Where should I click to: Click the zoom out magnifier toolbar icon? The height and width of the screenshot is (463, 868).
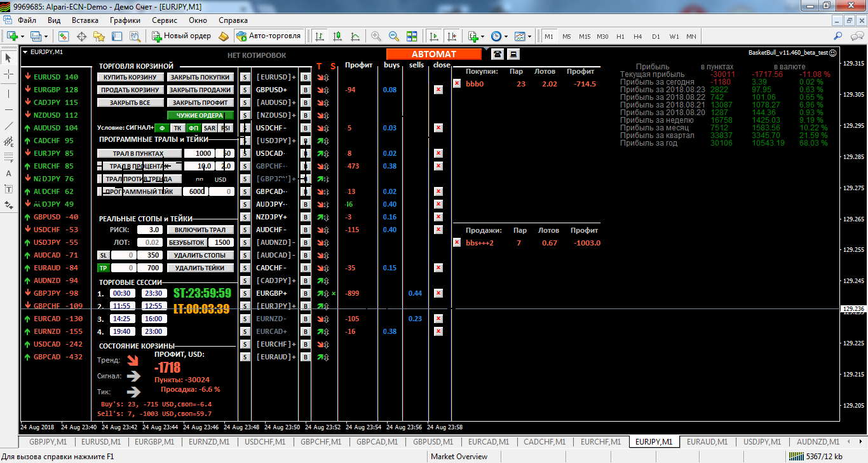(x=394, y=36)
